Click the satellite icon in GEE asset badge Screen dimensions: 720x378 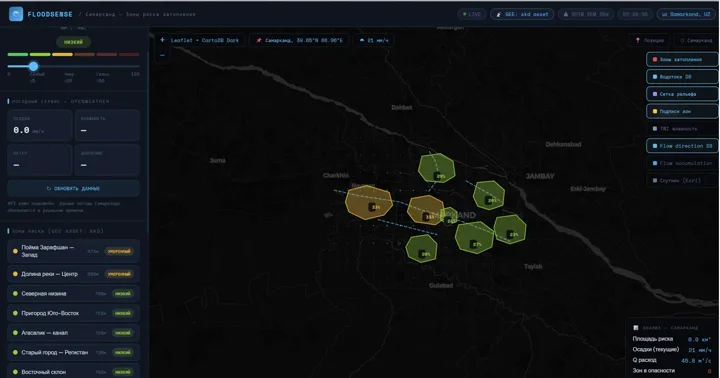tap(499, 14)
